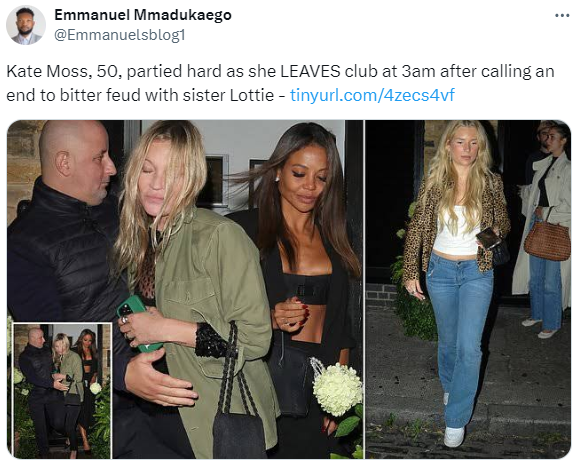The height and width of the screenshot is (464, 579).
Task: Open the right photo with blue jeans
Action: click(468, 289)
